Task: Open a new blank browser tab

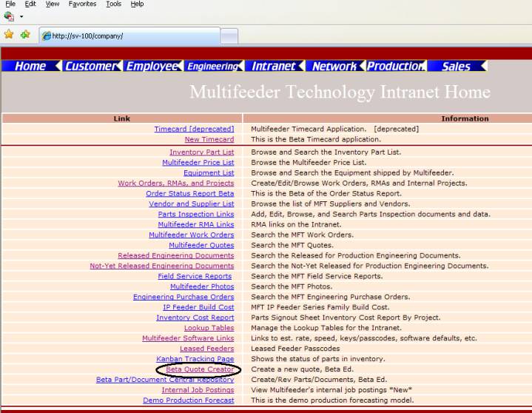Action: point(229,36)
